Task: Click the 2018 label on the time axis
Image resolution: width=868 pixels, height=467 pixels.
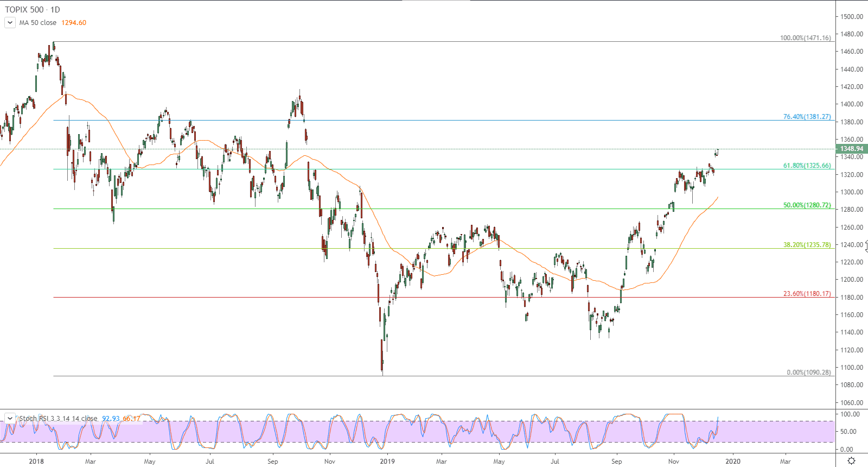Action: click(36, 462)
